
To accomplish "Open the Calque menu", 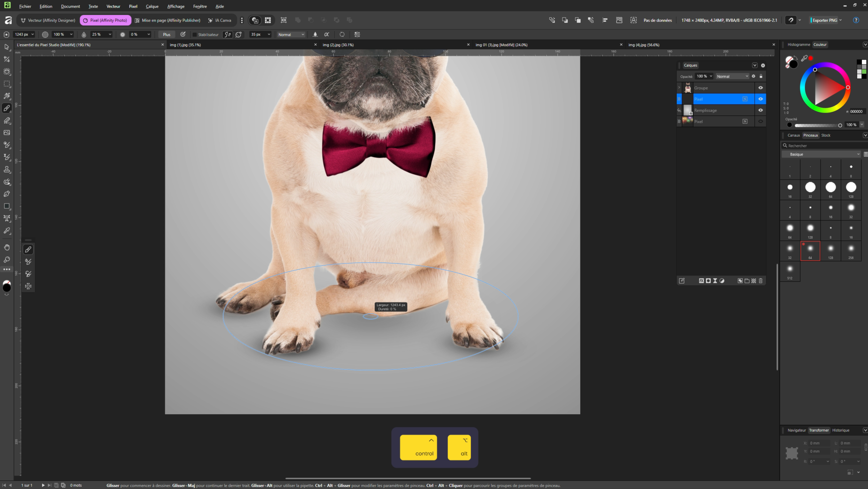I will click(152, 6).
